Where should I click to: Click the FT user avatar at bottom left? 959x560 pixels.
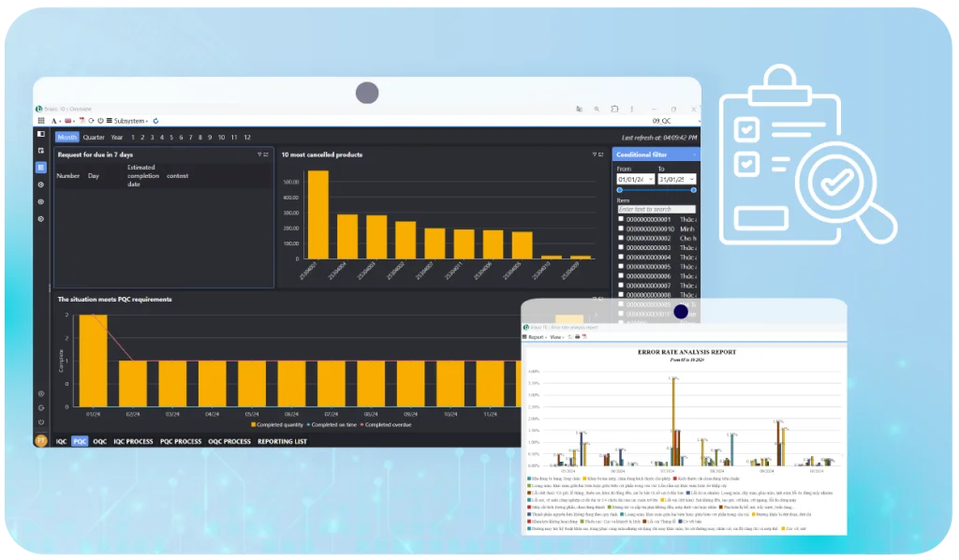[x=41, y=440]
